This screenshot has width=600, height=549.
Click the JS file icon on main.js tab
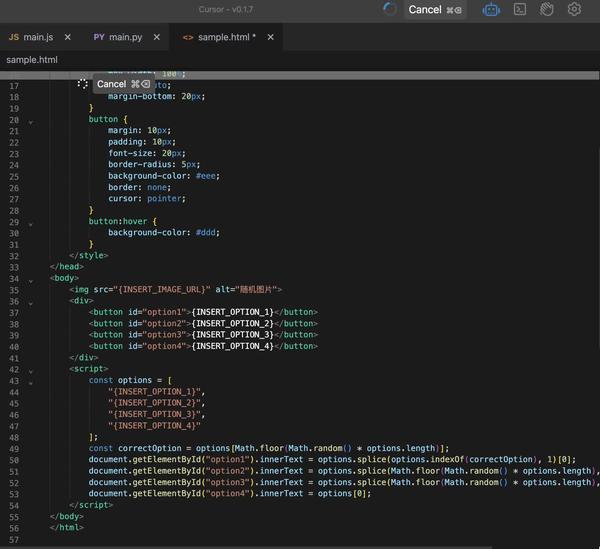(14, 37)
